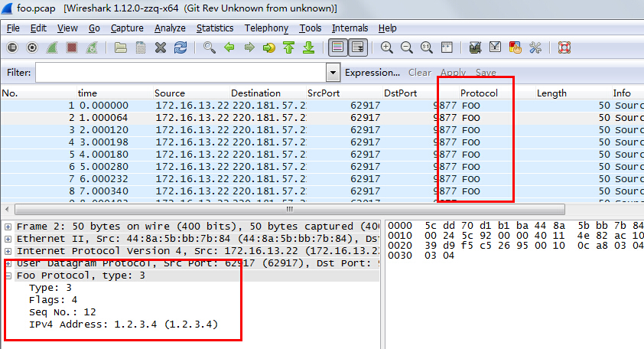The height and width of the screenshot is (349, 644).
Task: Expand the Ethernet II tree node
Action: [8, 239]
